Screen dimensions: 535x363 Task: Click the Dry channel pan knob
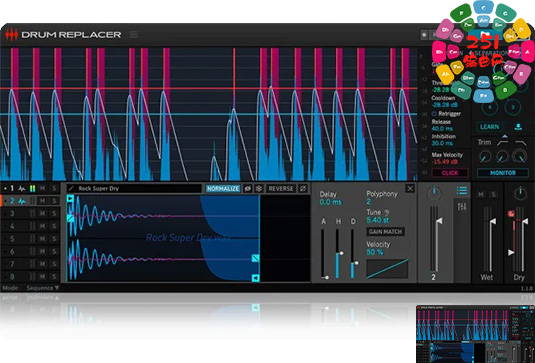pyautogui.click(x=520, y=194)
